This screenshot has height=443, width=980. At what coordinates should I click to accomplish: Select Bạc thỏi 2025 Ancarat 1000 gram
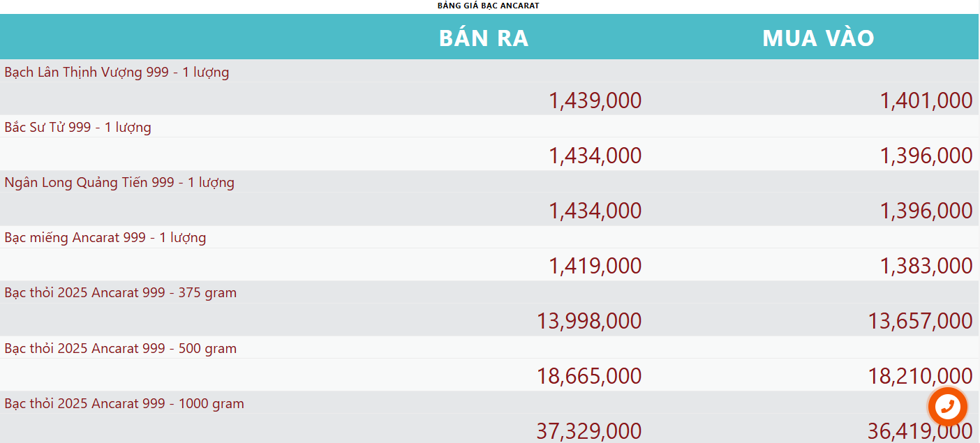pyautogui.click(x=124, y=403)
